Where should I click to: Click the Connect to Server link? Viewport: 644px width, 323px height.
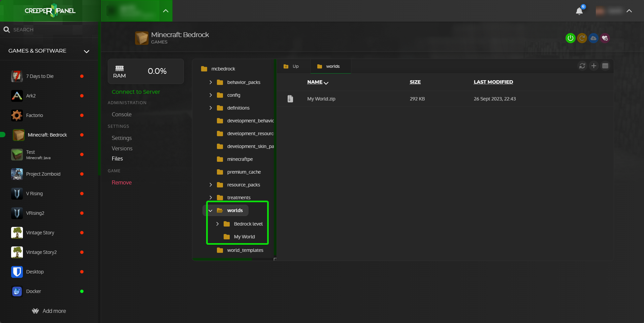point(136,92)
